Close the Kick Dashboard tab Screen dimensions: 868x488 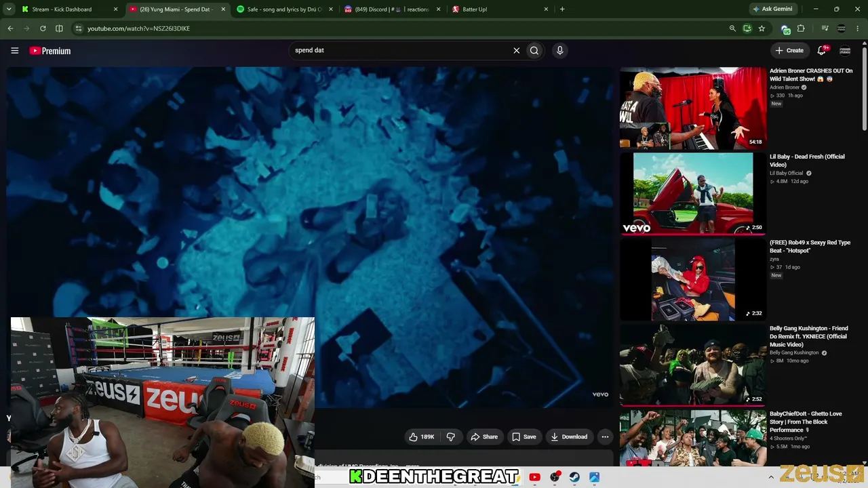[x=115, y=9]
